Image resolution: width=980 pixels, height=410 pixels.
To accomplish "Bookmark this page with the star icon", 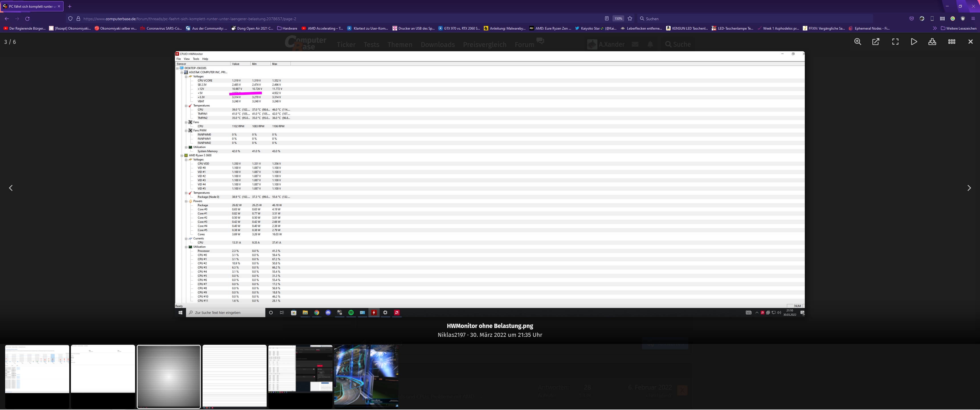I will pyautogui.click(x=630, y=19).
